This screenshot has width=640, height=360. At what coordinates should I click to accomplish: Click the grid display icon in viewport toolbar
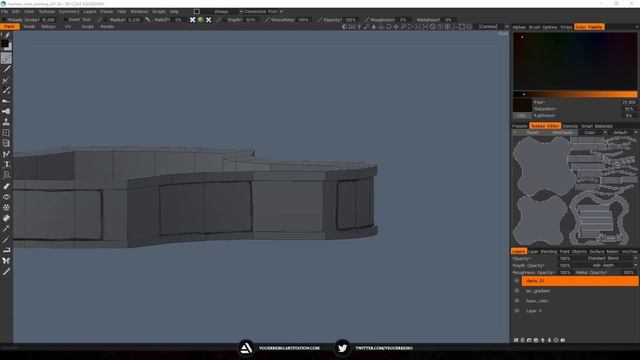click(x=448, y=27)
